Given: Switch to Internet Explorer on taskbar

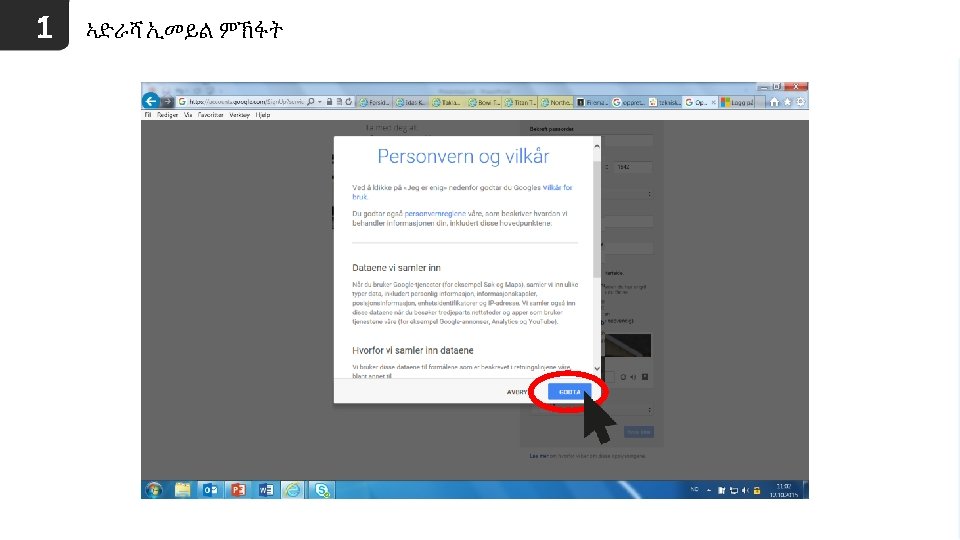Looking at the screenshot, I should click(x=293, y=490).
